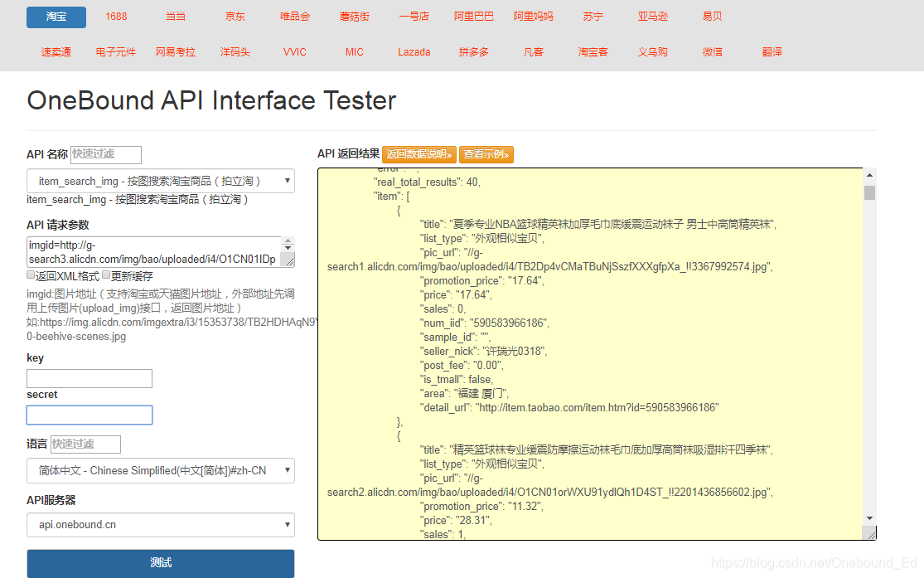This screenshot has width=924, height=578.
Task: Open the 拼多多 tab
Action: [474, 52]
